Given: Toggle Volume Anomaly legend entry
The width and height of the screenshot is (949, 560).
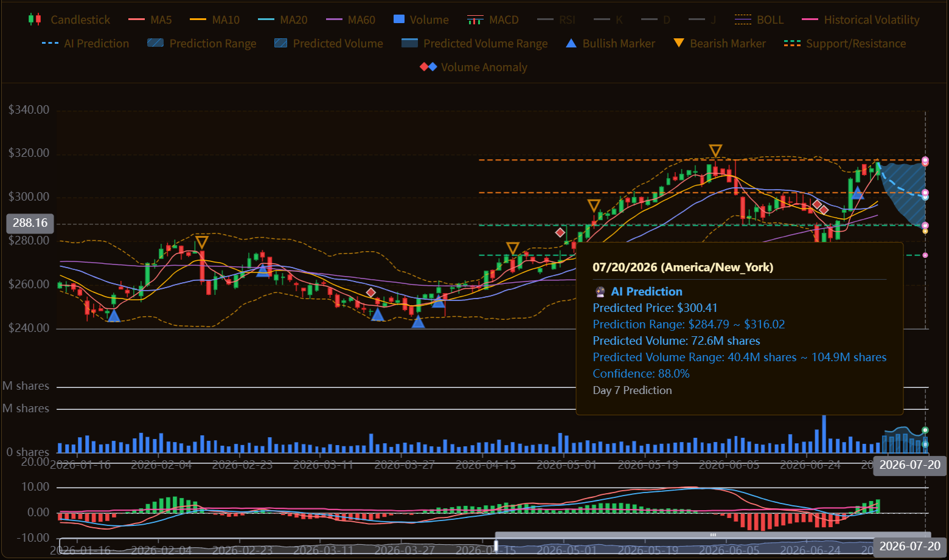Looking at the screenshot, I should pyautogui.click(x=474, y=67).
